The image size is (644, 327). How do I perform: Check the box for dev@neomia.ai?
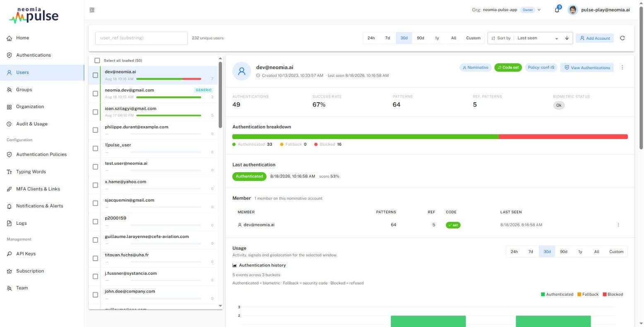(x=95, y=75)
